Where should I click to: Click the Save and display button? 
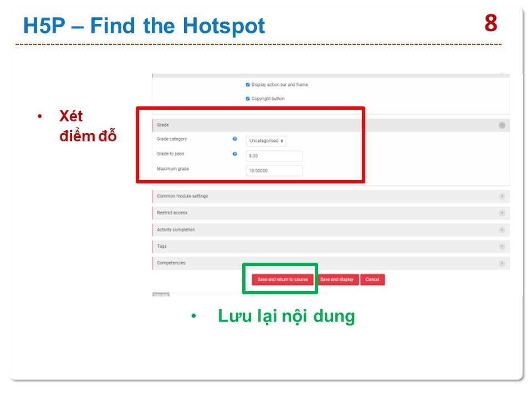336,280
